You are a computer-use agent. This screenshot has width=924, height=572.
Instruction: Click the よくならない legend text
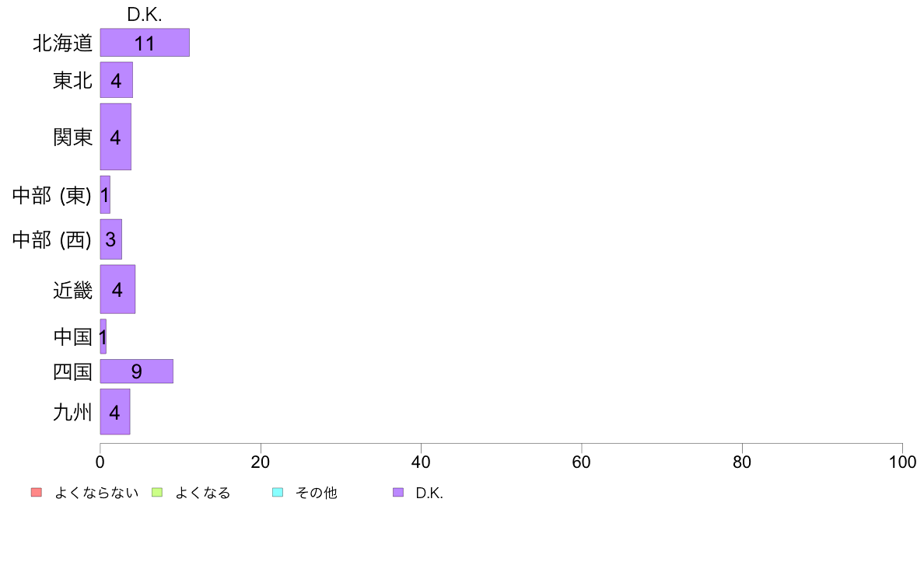[x=96, y=493]
